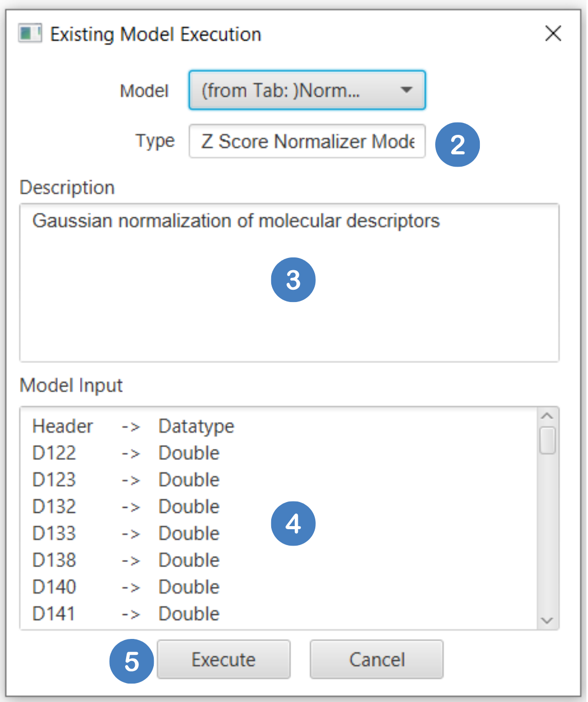
Task: Click the Cancel button
Action: (377, 659)
